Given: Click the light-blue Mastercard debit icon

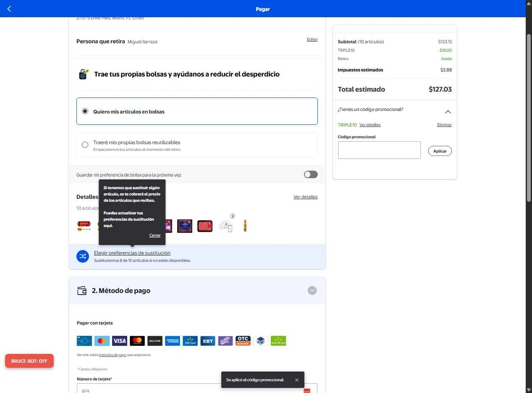Looking at the screenshot, I should pos(102,341).
